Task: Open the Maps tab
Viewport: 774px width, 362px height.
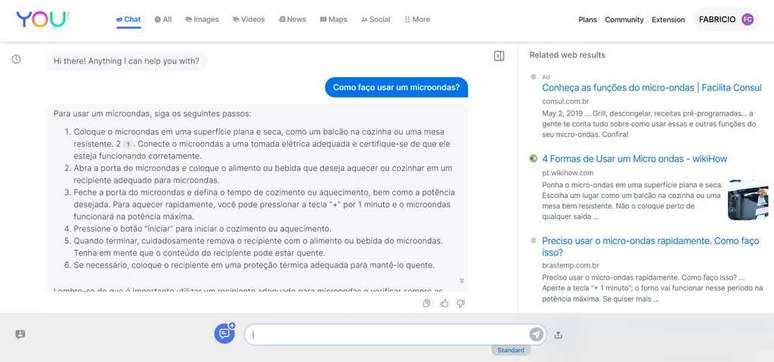Action: pos(334,20)
